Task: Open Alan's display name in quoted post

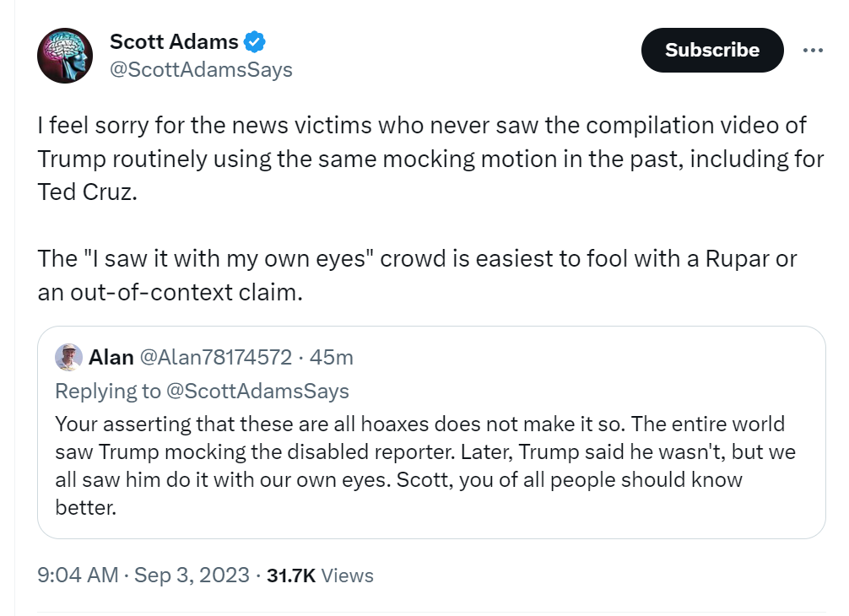Action: (x=111, y=357)
